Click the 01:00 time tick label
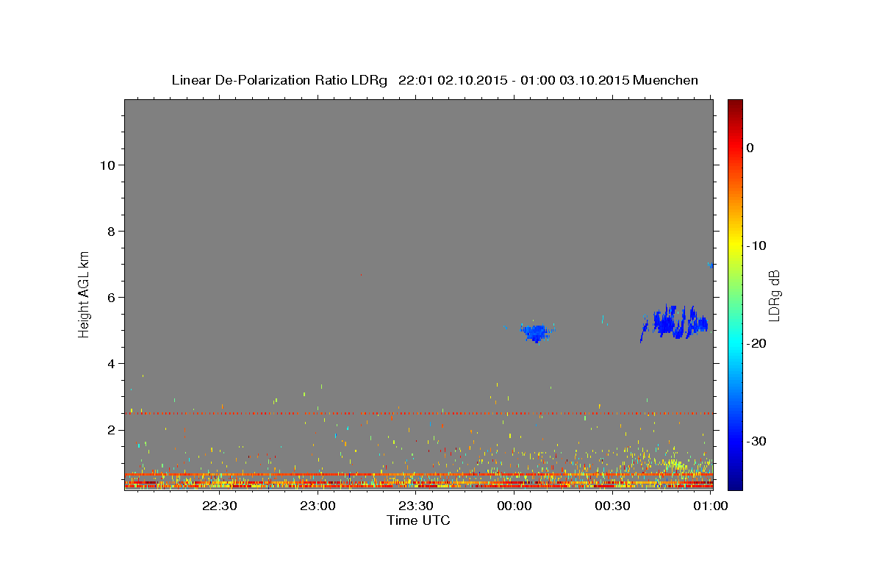This screenshot has width=882, height=588. (710, 506)
